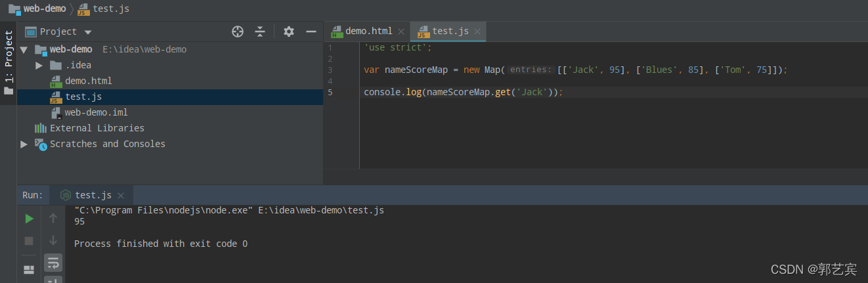The image size is (868, 283).
Task: Click the entries: parameter hint
Action: click(x=531, y=70)
